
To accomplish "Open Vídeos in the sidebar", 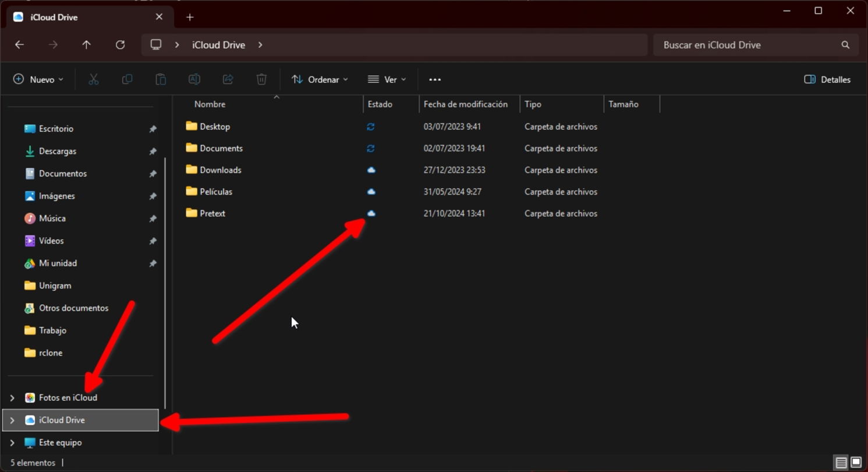I will 51,241.
